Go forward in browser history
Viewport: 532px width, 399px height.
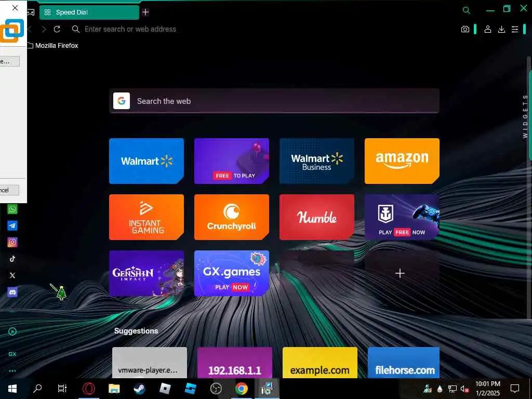coord(44,29)
